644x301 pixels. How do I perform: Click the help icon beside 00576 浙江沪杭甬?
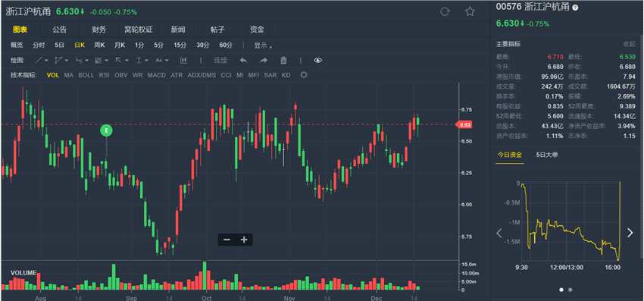tap(575, 8)
